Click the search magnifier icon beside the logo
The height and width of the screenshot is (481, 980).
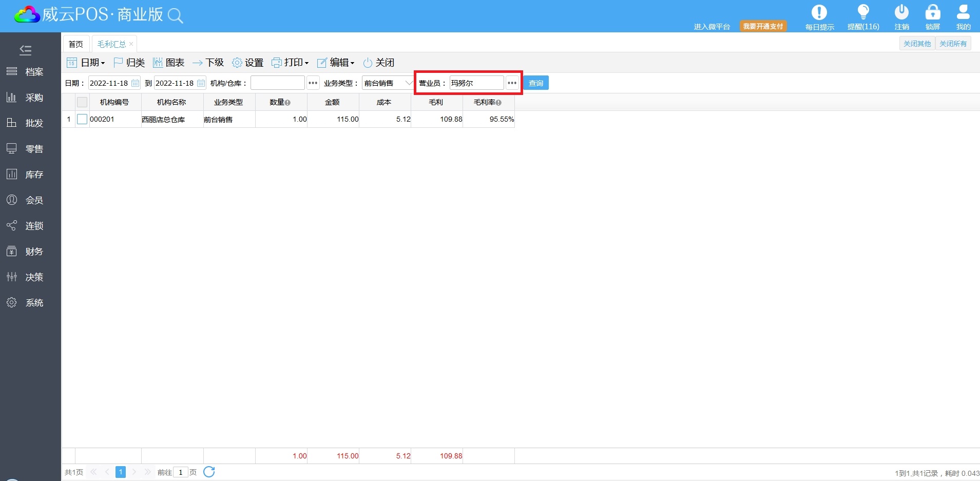click(x=176, y=16)
